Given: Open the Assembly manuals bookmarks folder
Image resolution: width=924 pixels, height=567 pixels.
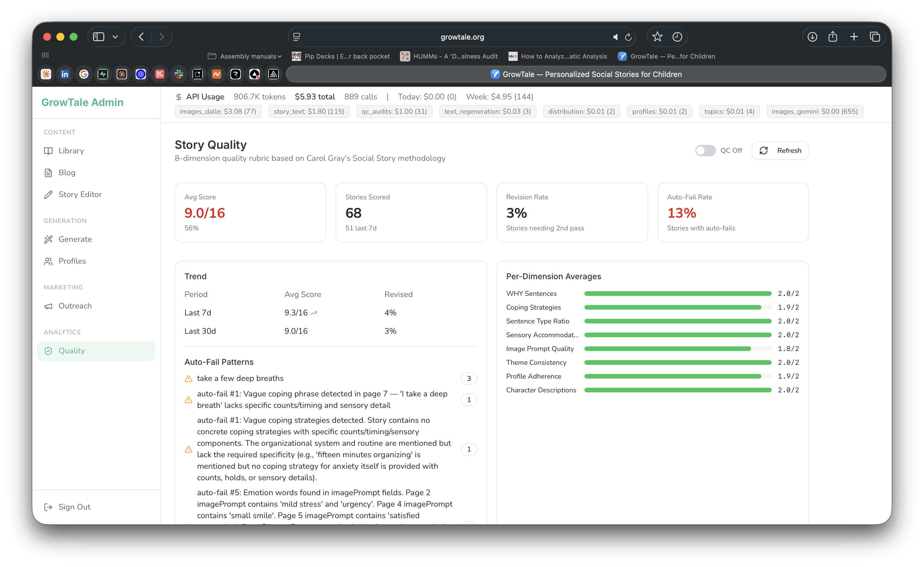Looking at the screenshot, I should point(245,56).
